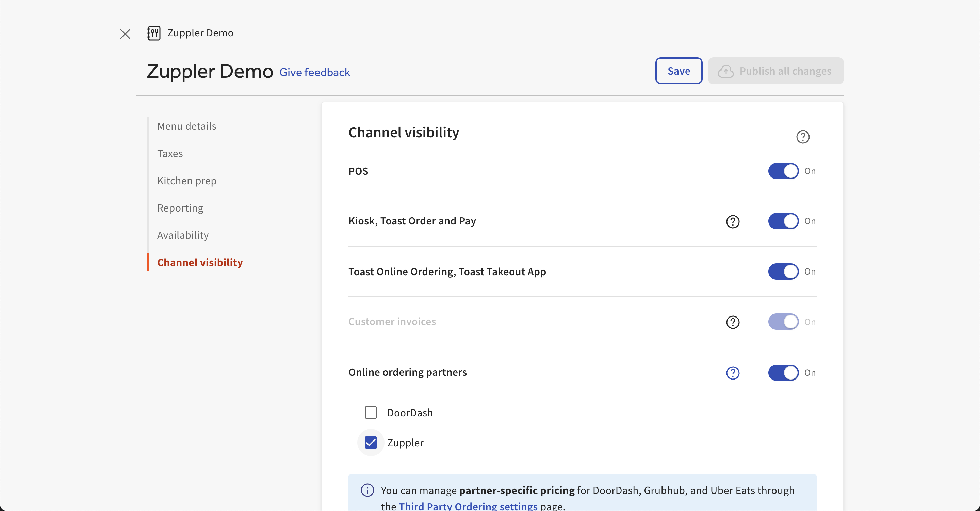The width and height of the screenshot is (980, 511).
Task: Click the info icon in pricing notice
Action: click(x=367, y=490)
